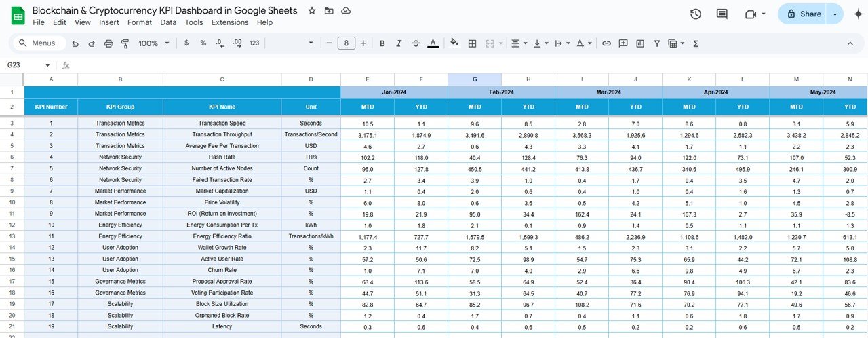Open vertical align dropdown

pos(540,43)
